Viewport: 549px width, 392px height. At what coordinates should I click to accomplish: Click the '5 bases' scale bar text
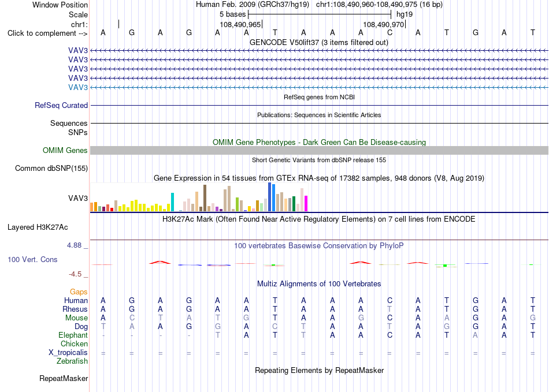[x=232, y=14]
